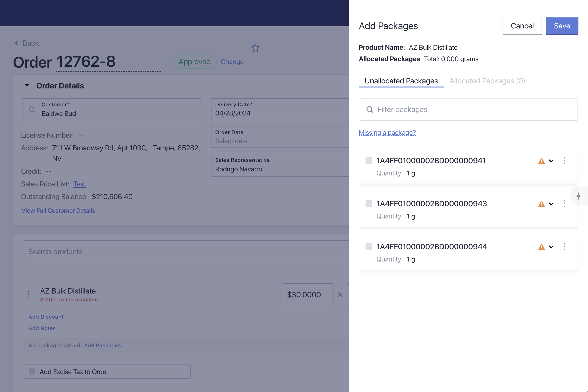Expand details of package ending 0943
Viewport: 588px width, 392px height.
551,204
